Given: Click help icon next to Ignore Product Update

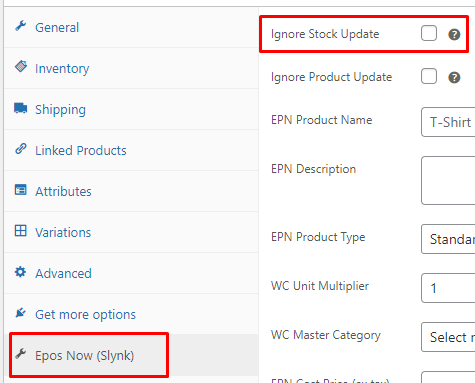Looking at the screenshot, I should point(454,78).
